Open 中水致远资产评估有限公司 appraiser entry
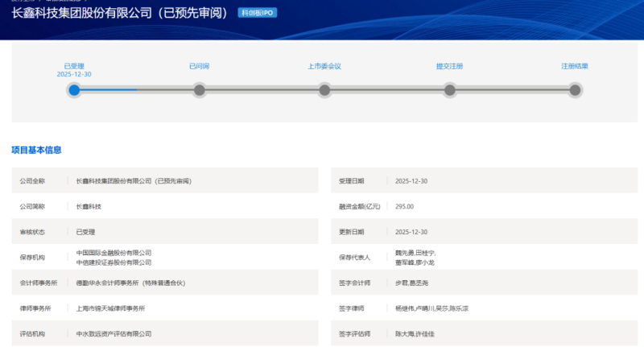This screenshot has height=347, width=644. tap(114, 333)
